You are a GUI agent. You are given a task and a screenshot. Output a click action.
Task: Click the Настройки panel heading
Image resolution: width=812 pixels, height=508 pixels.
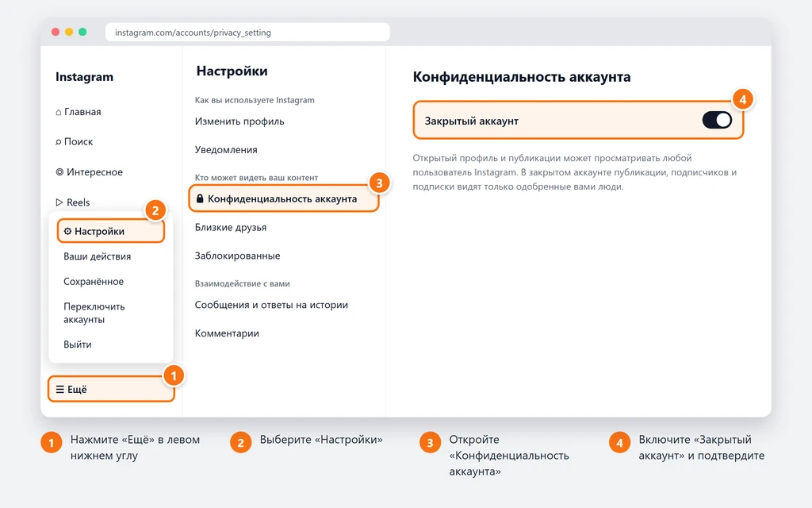232,71
